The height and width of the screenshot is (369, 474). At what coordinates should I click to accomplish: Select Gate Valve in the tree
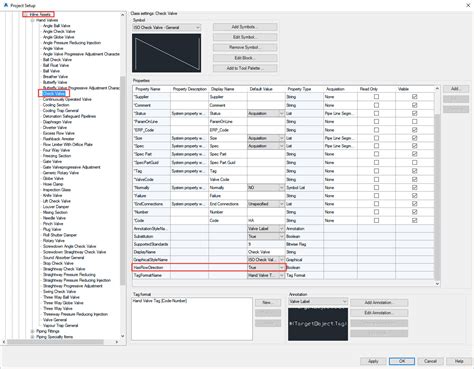pyautogui.click(x=52, y=161)
